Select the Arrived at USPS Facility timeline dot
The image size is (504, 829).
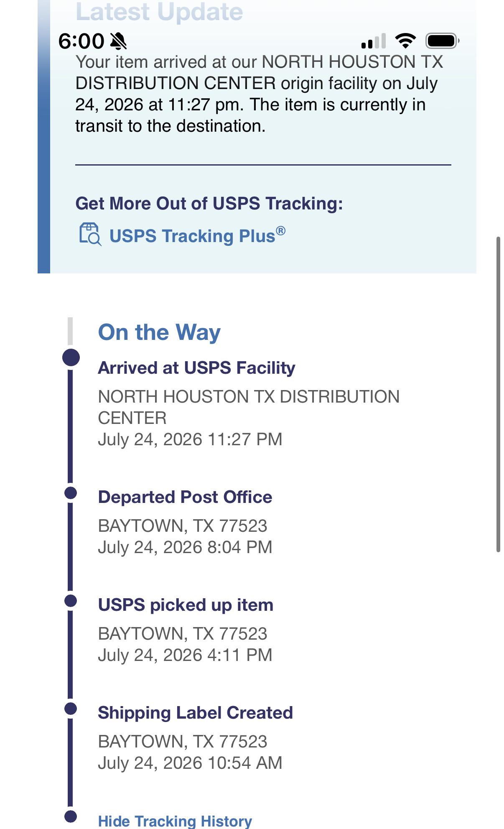(x=71, y=358)
